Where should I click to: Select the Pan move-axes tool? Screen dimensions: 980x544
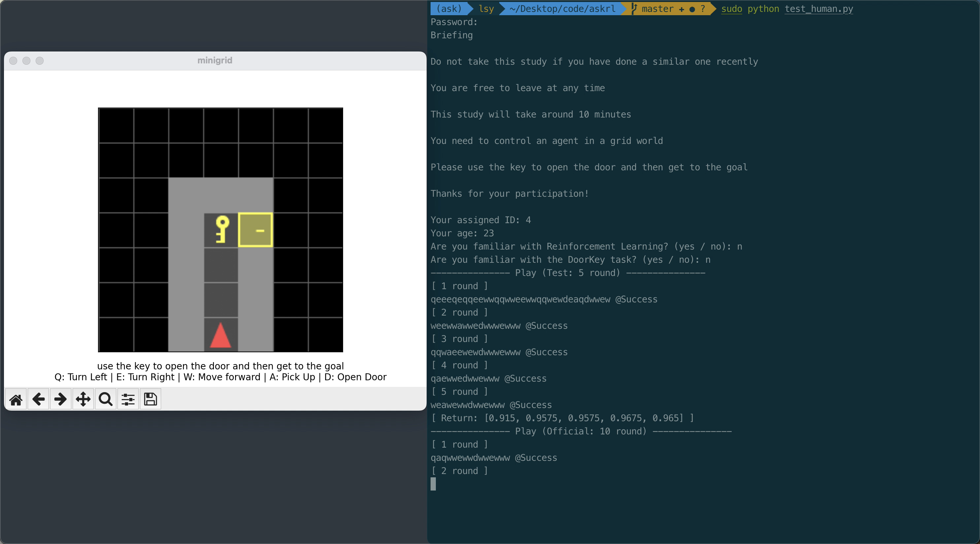(x=83, y=399)
